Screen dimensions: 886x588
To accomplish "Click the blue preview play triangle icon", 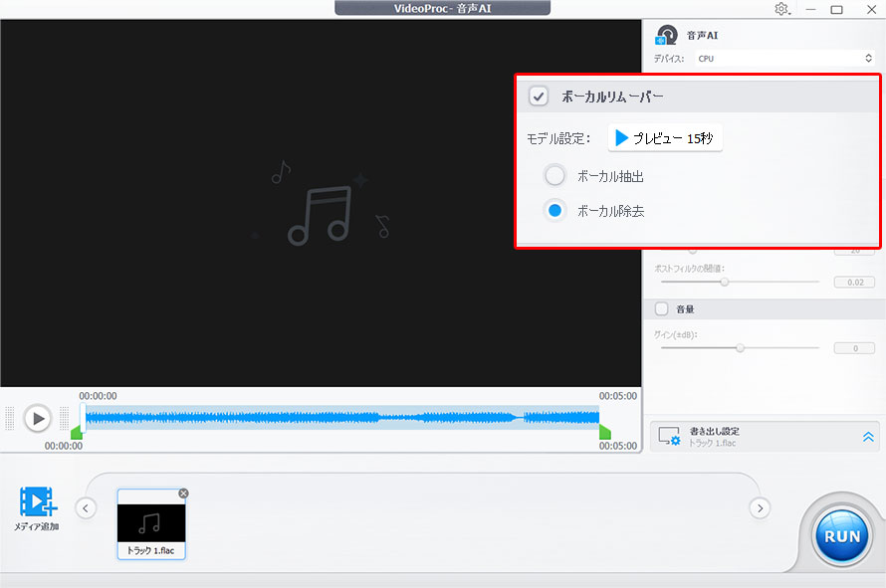I will [x=622, y=137].
